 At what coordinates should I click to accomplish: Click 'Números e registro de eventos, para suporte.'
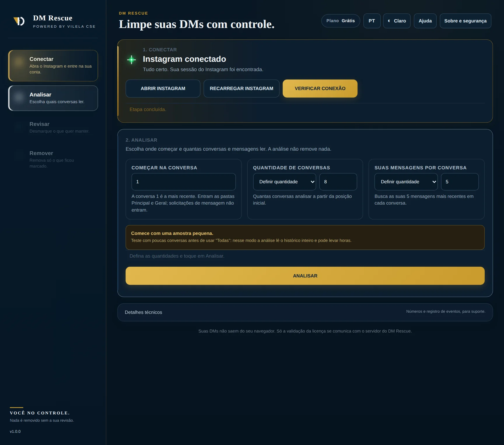(x=446, y=312)
